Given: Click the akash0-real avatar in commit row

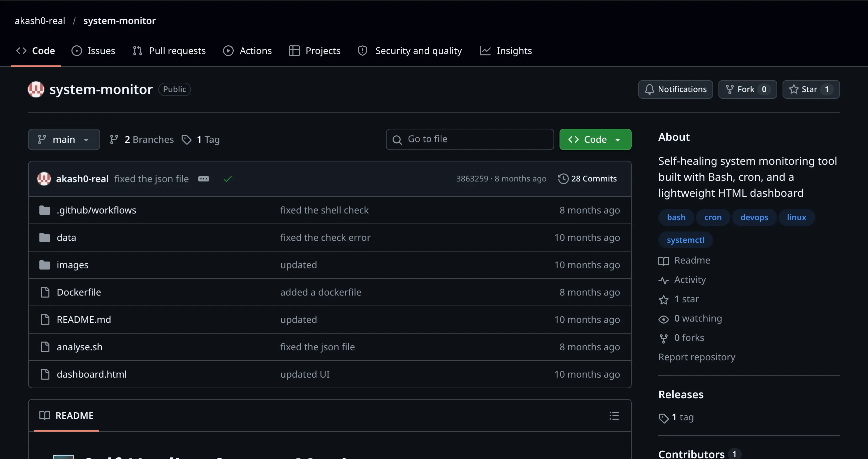Looking at the screenshot, I should coord(44,179).
